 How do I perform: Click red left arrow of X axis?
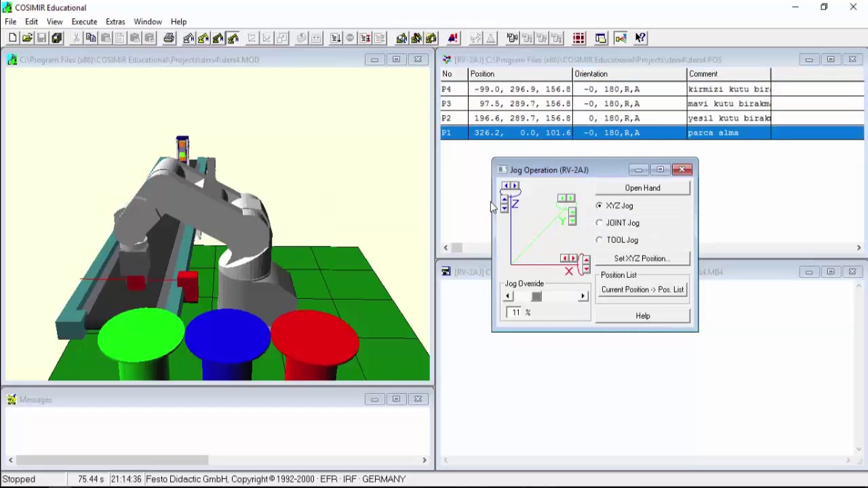point(564,258)
